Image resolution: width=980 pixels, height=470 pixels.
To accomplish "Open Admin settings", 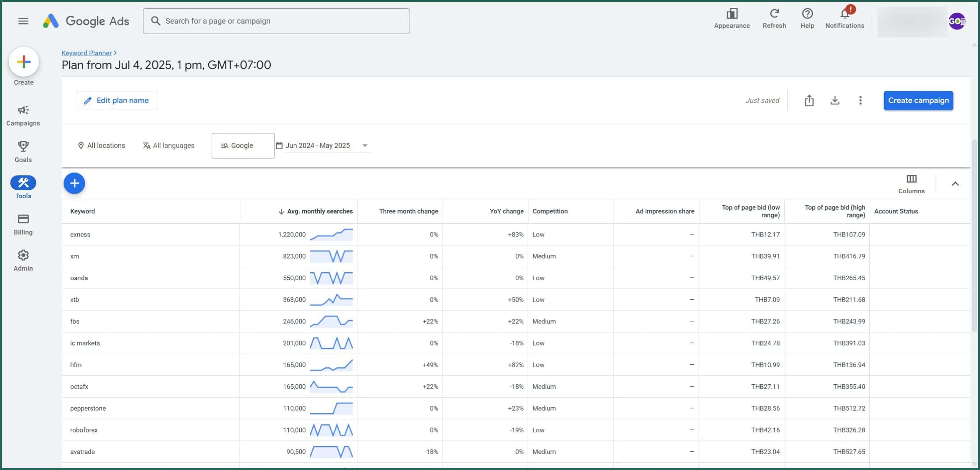I will pyautogui.click(x=23, y=261).
